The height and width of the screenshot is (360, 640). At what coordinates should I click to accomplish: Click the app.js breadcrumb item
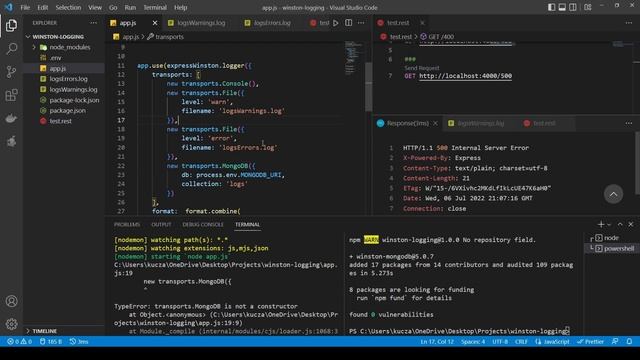pos(127,37)
